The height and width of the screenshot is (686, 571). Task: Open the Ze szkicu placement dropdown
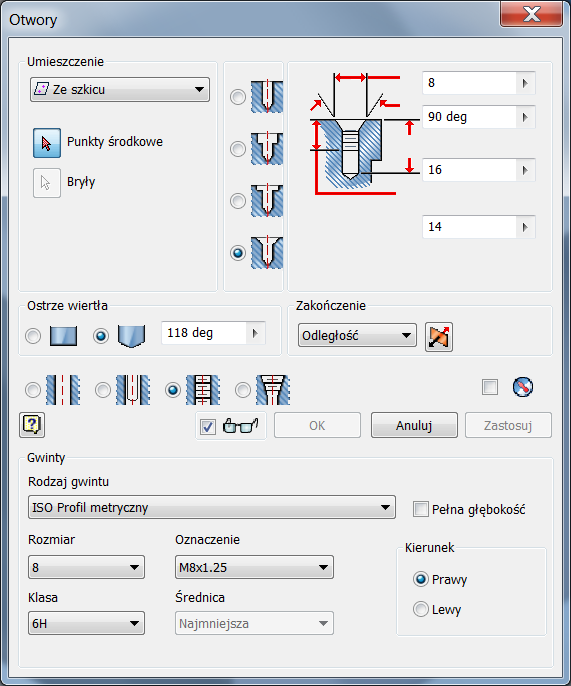(x=120, y=90)
